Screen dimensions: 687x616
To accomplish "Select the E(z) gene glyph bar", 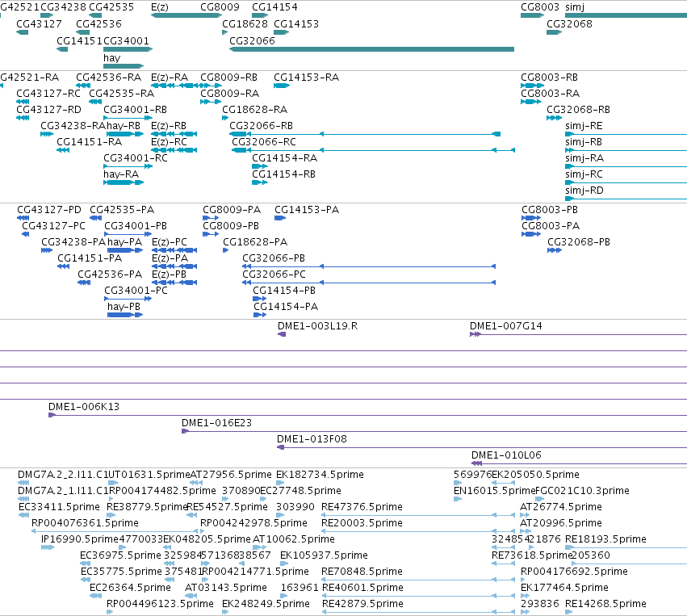I will pyautogui.click(x=186, y=15).
